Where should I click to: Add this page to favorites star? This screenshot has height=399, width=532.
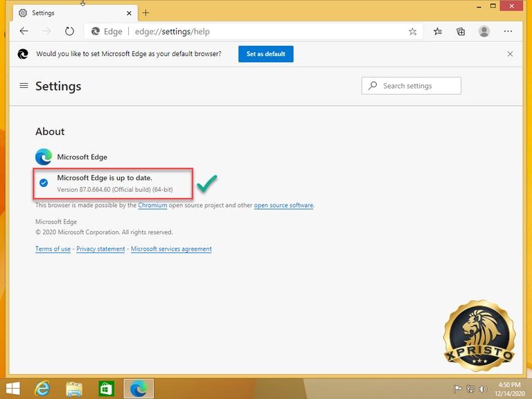[413, 32]
